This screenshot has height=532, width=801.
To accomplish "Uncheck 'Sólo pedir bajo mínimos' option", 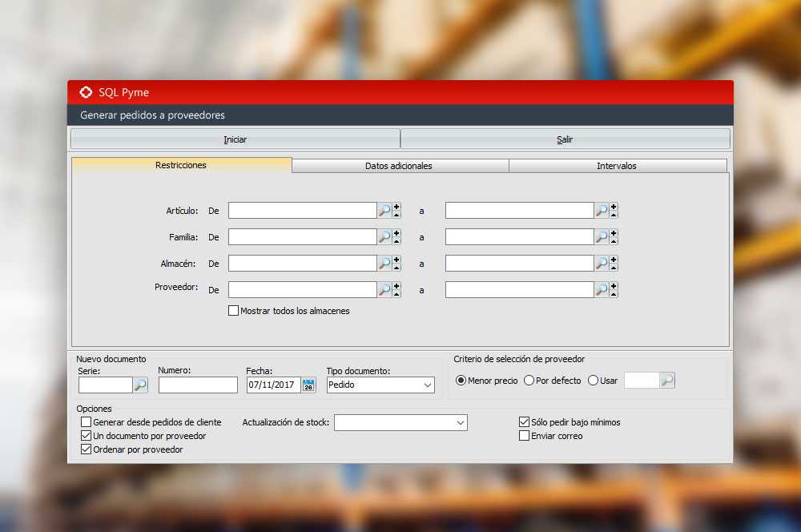I will [525, 422].
